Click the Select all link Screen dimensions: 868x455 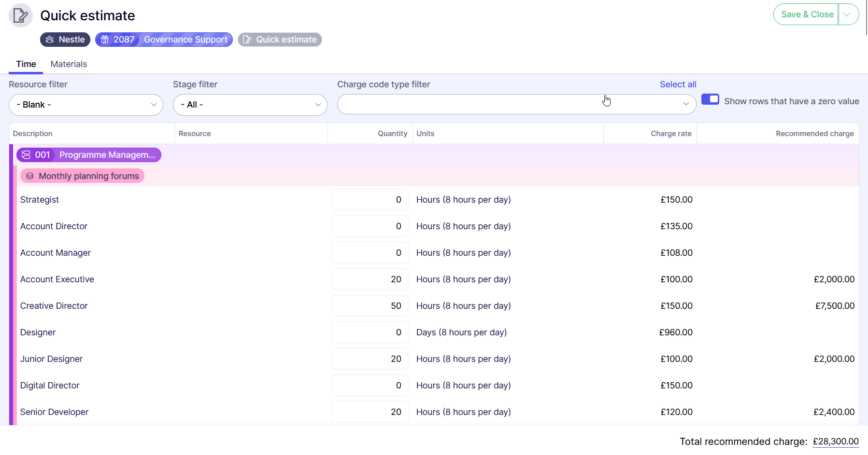678,84
